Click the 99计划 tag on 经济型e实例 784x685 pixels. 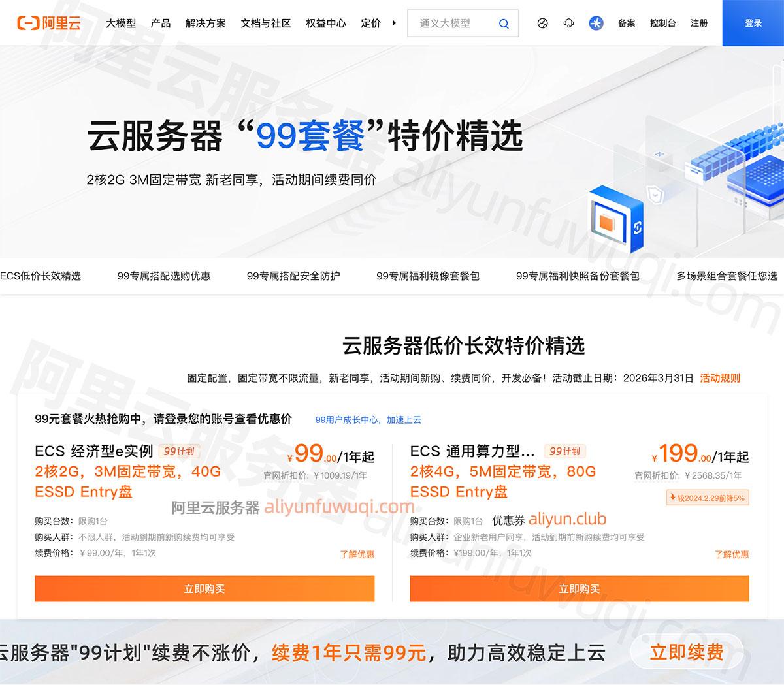point(179,451)
